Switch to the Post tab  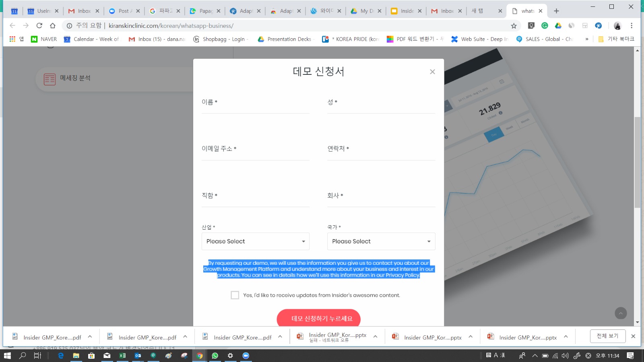pos(124,11)
